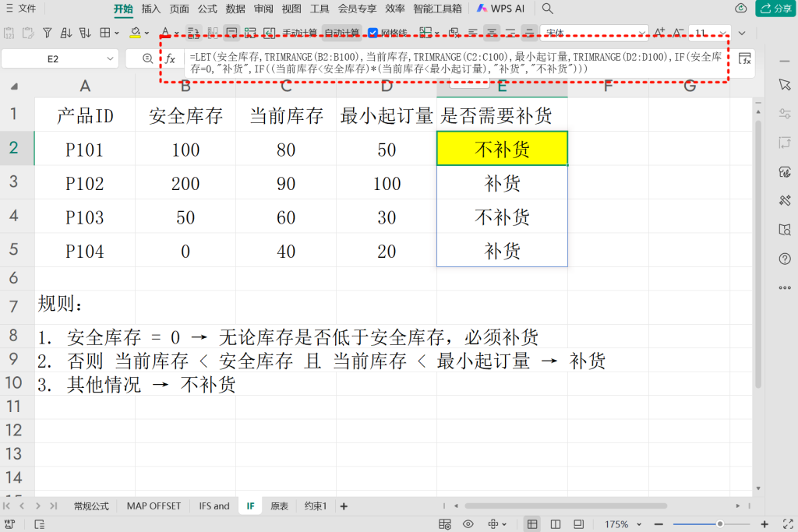Open the IFS and sheet tab
798x532 pixels.
pyautogui.click(x=214, y=506)
